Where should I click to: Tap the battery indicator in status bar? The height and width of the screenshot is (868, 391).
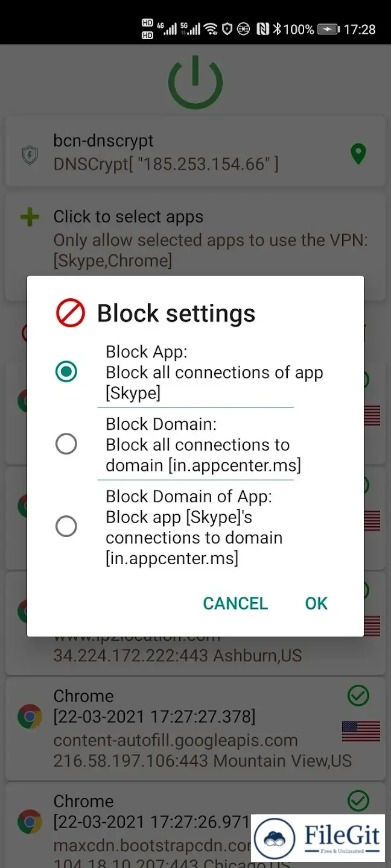coord(328,29)
